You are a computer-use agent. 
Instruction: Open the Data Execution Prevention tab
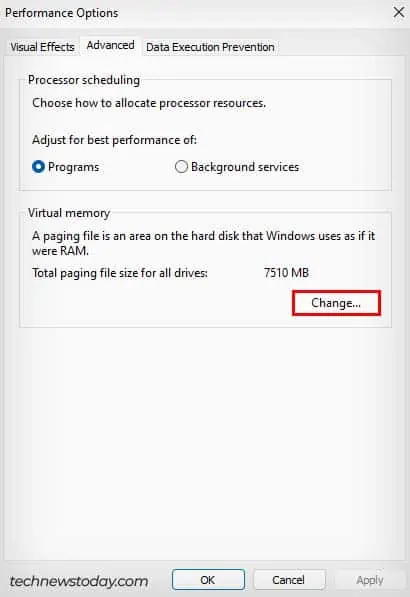pos(210,47)
